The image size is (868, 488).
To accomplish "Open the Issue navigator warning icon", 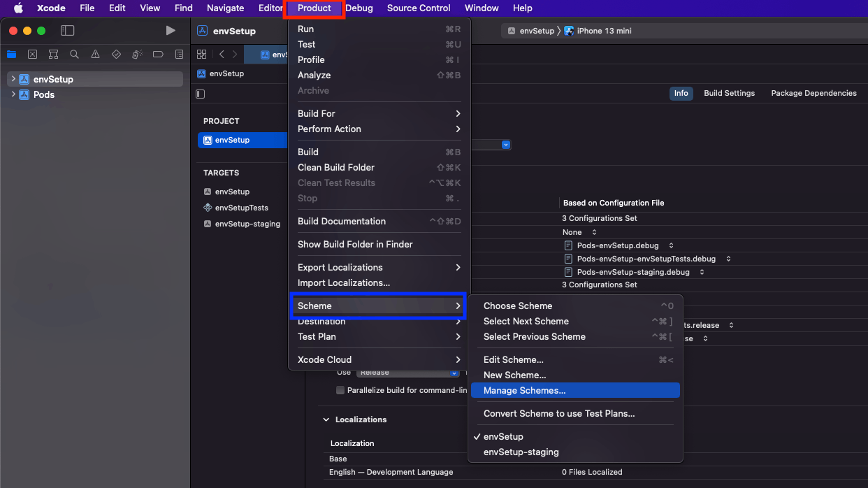I will (96, 55).
